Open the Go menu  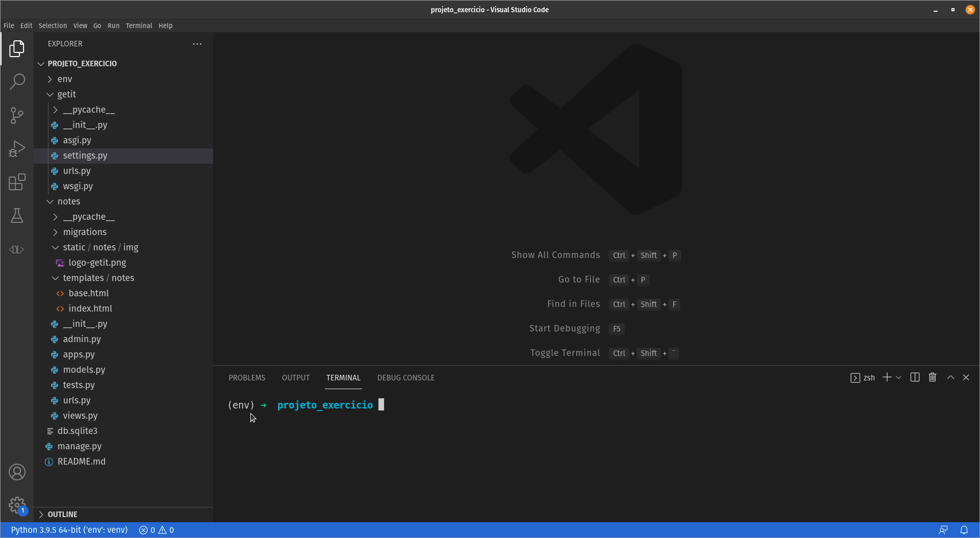pyautogui.click(x=97, y=25)
